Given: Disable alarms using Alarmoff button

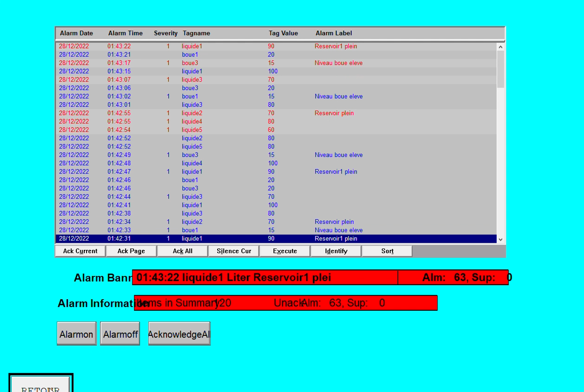Looking at the screenshot, I should 120,334.
